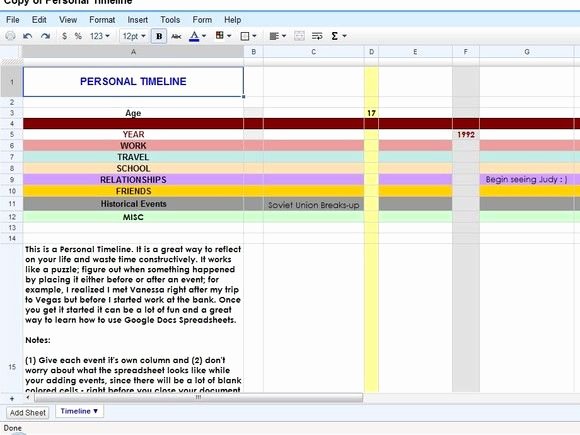Open the 12pt font size dropdown

click(134, 36)
